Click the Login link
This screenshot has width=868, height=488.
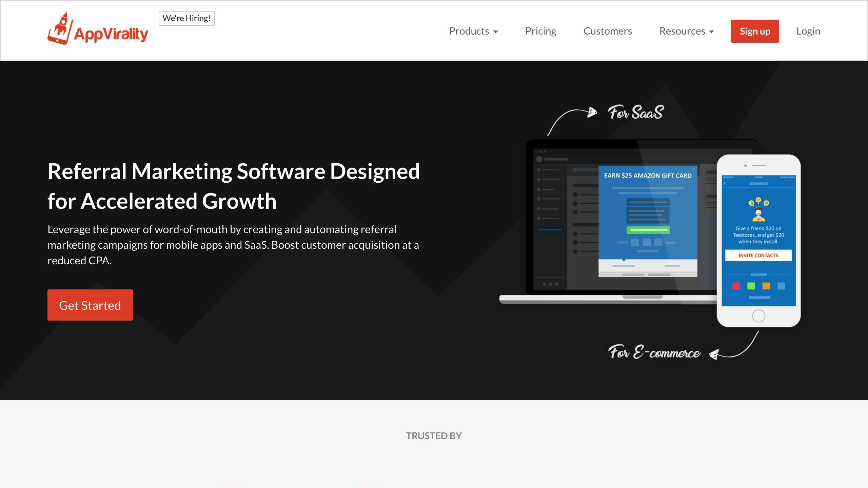pos(808,30)
